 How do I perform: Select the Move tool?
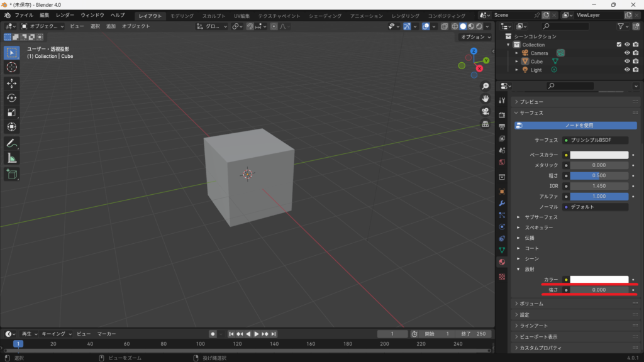(x=11, y=84)
